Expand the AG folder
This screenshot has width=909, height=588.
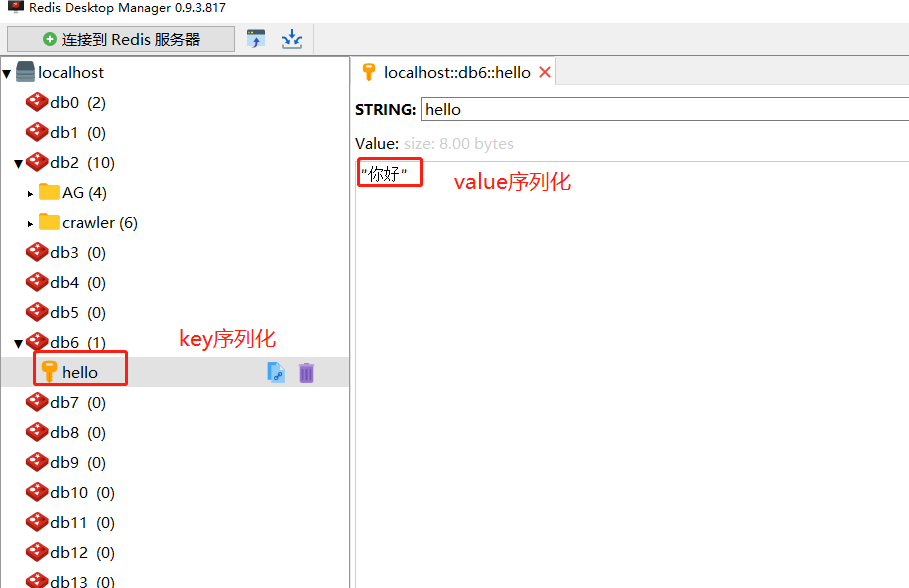tap(30, 192)
